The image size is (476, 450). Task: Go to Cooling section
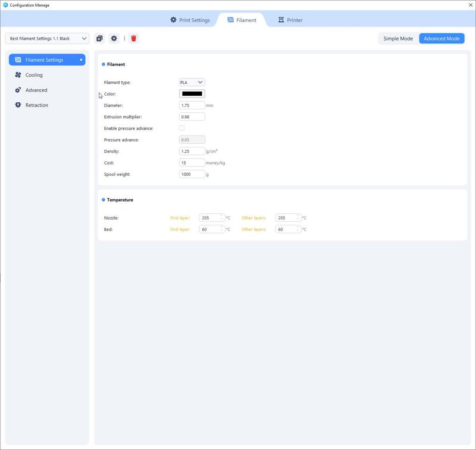pos(47,75)
